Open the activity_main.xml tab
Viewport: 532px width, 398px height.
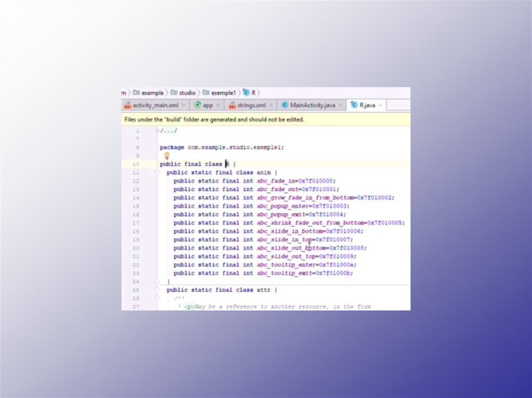click(151, 105)
